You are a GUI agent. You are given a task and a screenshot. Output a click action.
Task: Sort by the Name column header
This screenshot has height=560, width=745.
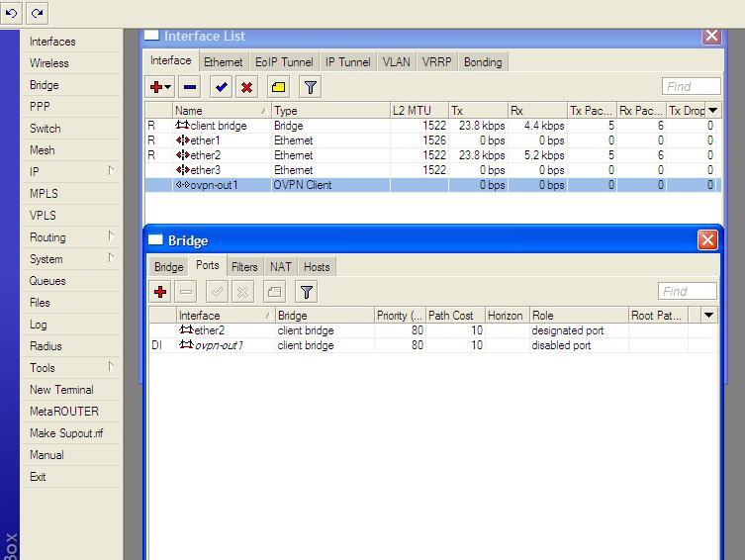click(x=222, y=110)
